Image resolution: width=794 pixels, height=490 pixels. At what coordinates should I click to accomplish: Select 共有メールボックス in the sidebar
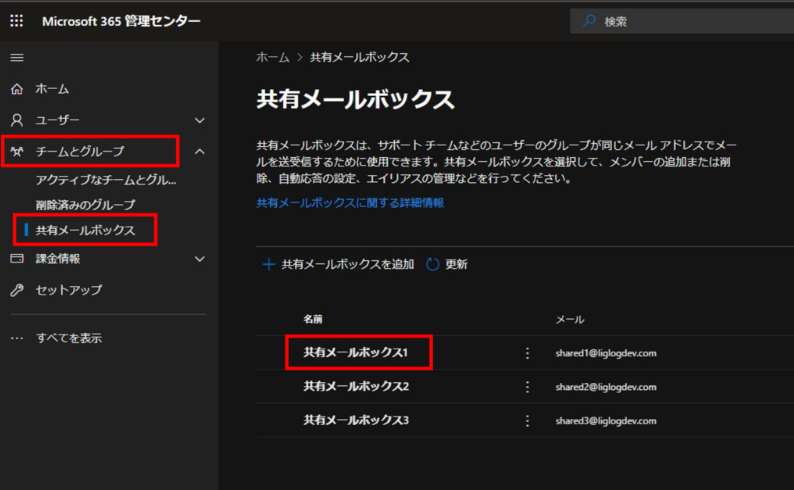(85, 230)
